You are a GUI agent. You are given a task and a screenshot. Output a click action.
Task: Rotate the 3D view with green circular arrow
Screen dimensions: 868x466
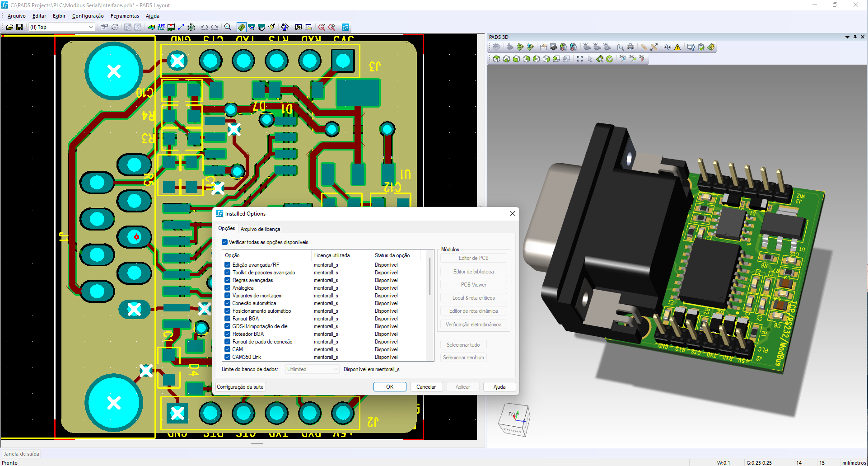(x=610, y=59)
